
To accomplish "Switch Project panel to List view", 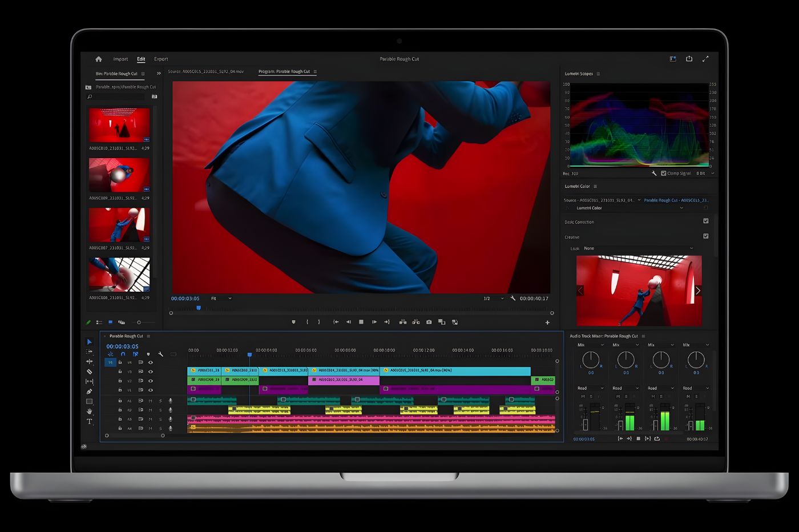I will (99, 323).
